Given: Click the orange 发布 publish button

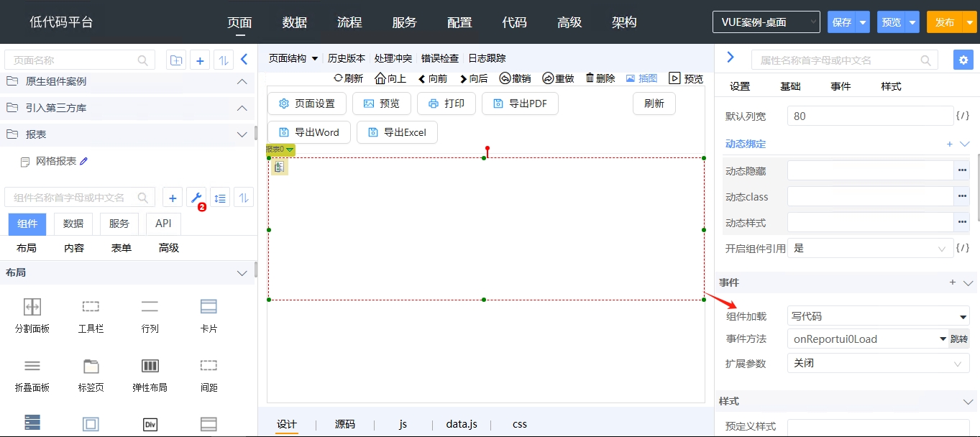Looking at the screenshot, I should click(x=944, y=22).
